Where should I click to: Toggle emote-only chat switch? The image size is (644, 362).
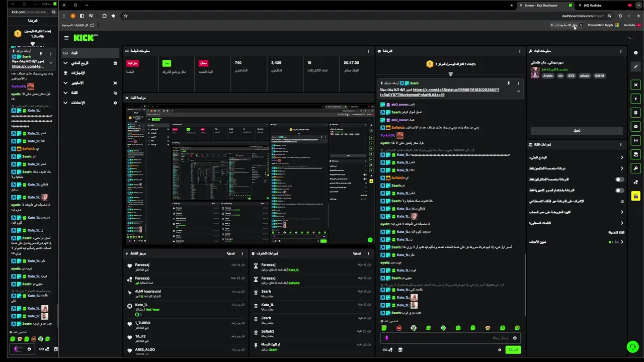(620, 191)
